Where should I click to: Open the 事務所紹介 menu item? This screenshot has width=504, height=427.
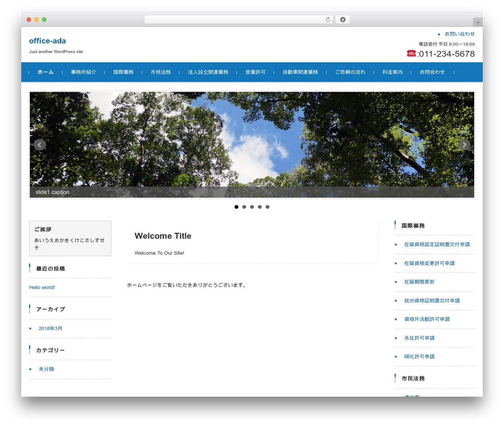[x=83, y=72]
